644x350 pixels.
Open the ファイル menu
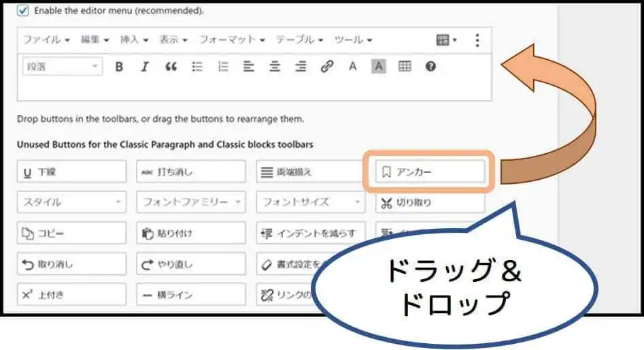coord(46,39)
